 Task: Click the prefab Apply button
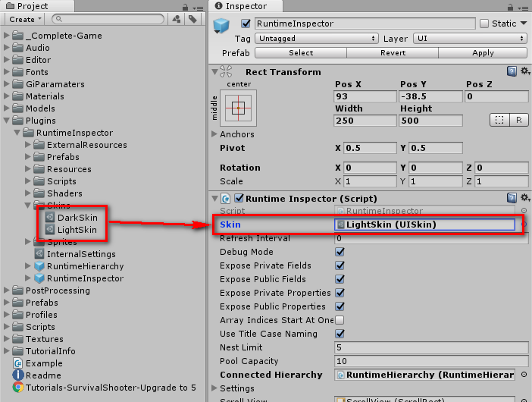tap(483, 52)
